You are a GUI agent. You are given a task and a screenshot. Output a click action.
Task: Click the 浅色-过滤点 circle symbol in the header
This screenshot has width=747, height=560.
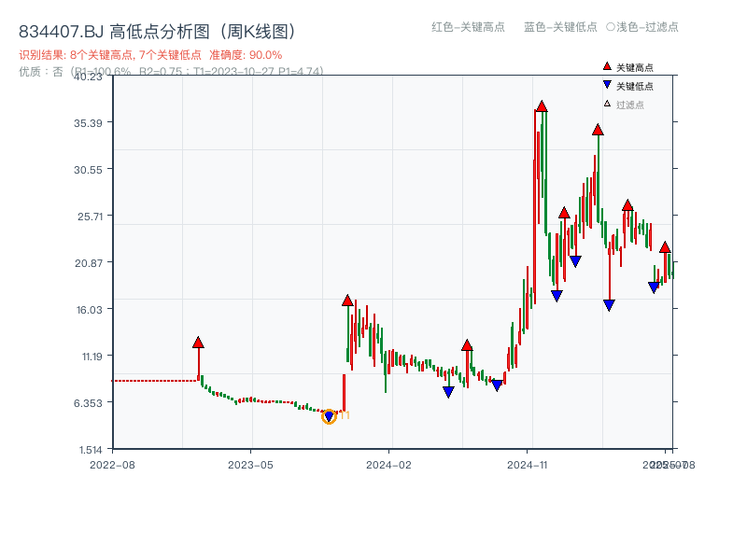click(x=612, y=28)
